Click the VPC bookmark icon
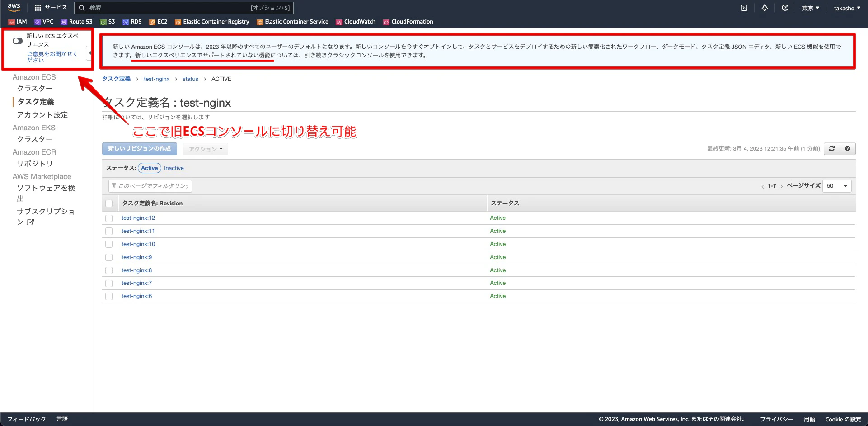This screenshot has height=426, width=868. pos(38,22)
